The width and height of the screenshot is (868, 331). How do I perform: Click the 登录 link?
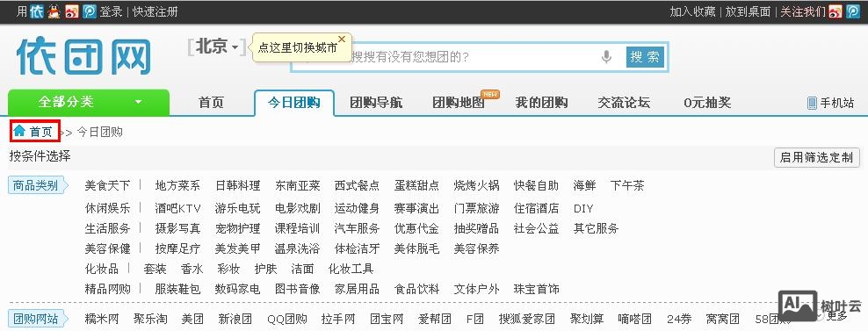112,11
